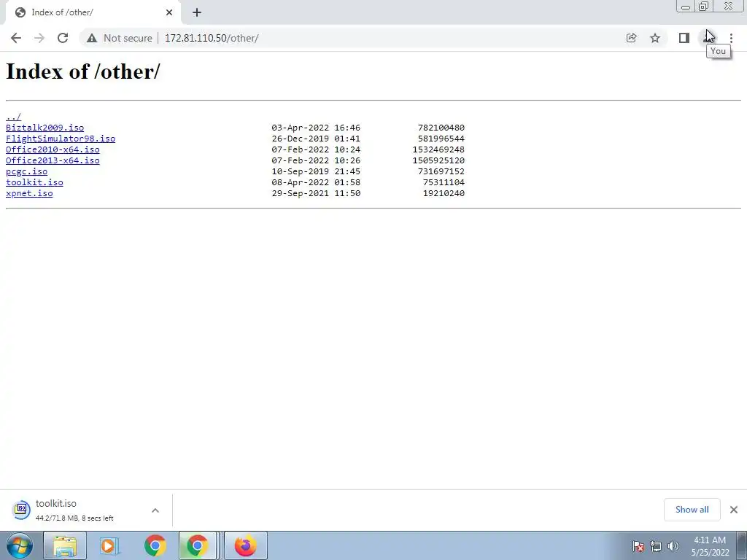Open Windows Explorer from taskbar

[65, 545]
